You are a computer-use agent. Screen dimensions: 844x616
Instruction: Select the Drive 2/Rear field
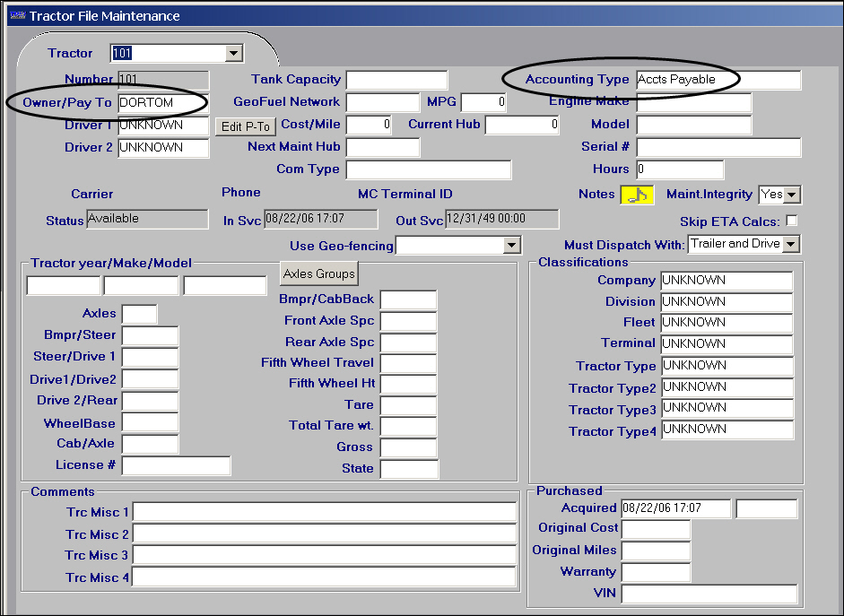point(150,402)
